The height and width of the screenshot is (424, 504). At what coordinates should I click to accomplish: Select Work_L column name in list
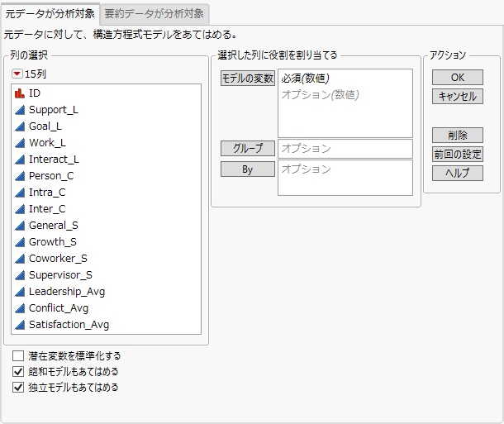[48, 143]
